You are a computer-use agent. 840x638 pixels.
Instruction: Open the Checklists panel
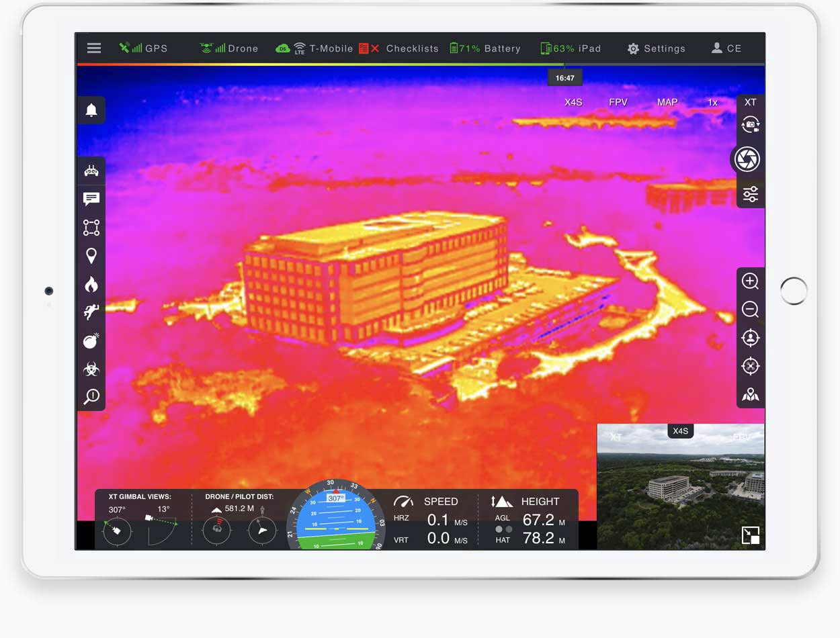412,48
